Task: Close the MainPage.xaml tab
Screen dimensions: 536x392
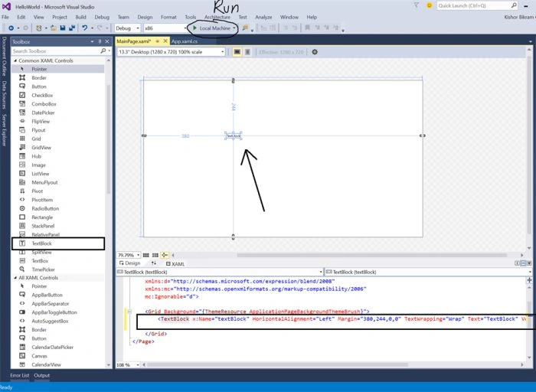Action: (165, 41)
